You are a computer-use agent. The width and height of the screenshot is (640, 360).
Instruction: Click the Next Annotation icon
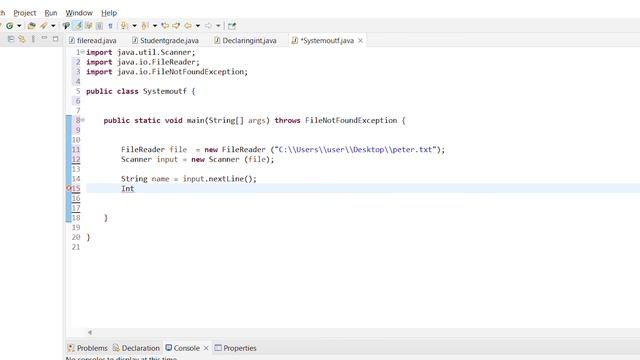(x=124, y=26)
